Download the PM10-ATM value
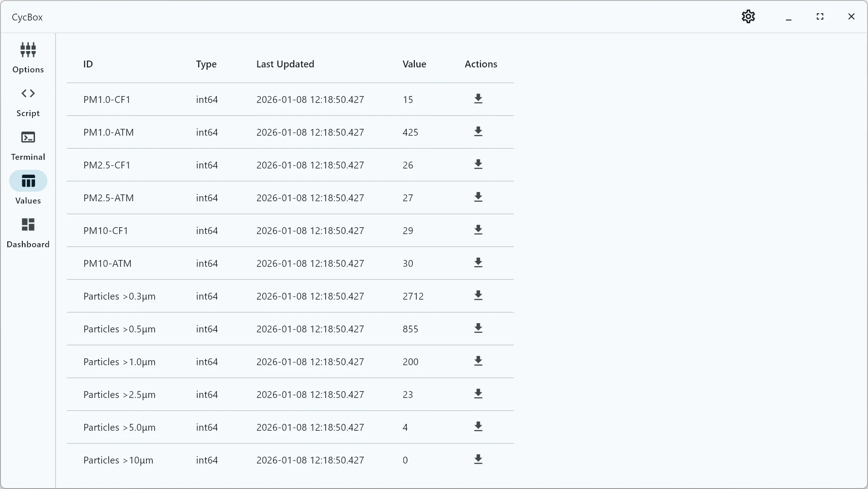The width and height of the screenshot is (868, 489). 478,263
